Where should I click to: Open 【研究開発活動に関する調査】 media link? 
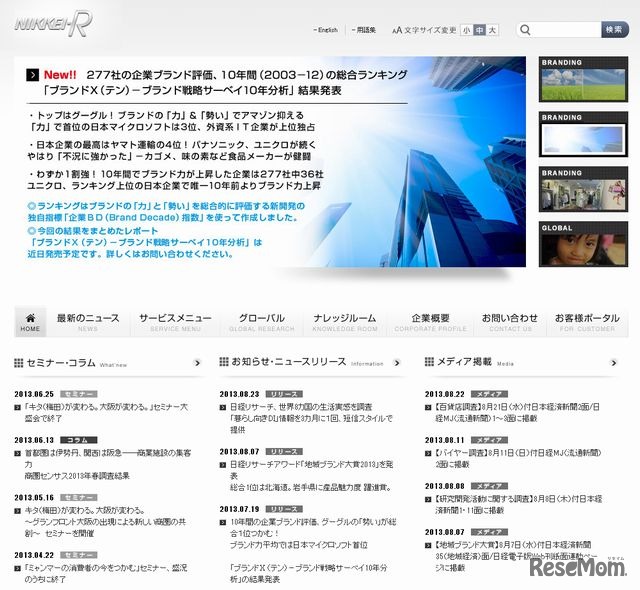pos(518,504)
